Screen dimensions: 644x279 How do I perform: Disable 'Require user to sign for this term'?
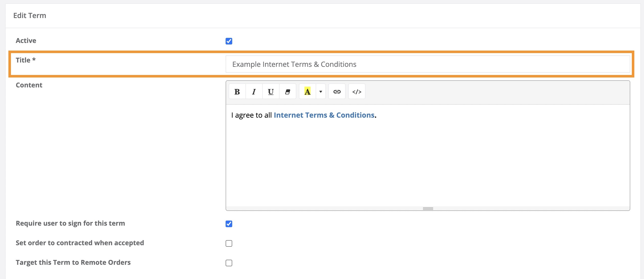pos(229,224)
